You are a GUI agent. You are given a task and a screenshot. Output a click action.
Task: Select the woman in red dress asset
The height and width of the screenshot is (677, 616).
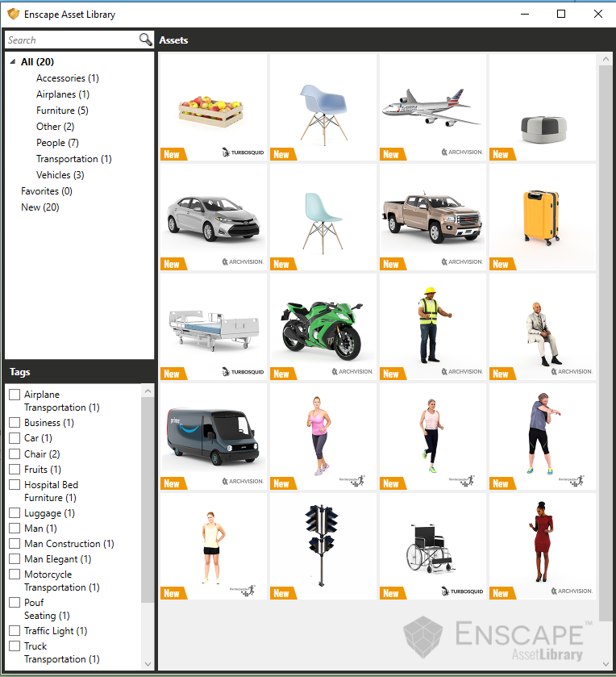click(543, 545)
